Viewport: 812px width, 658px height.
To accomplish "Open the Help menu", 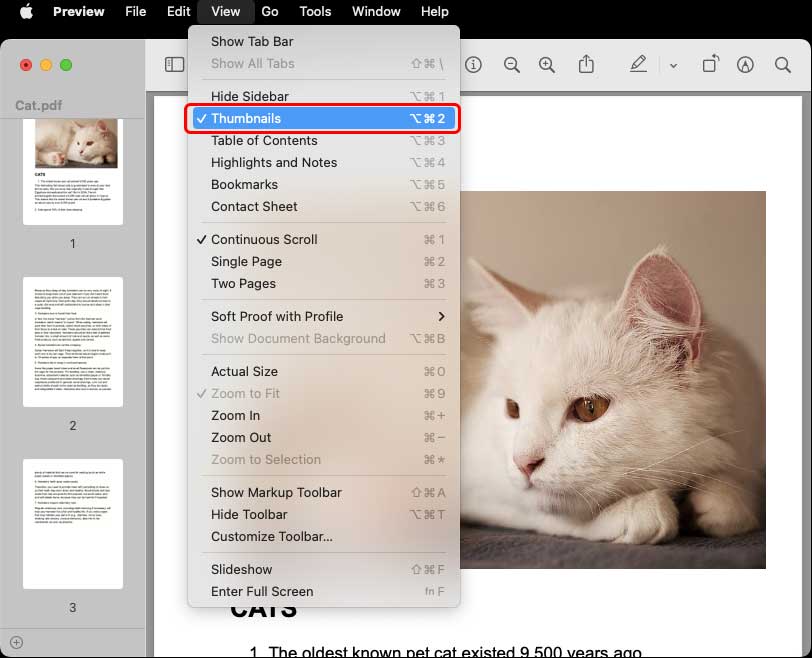I will [x=434, y=11].
